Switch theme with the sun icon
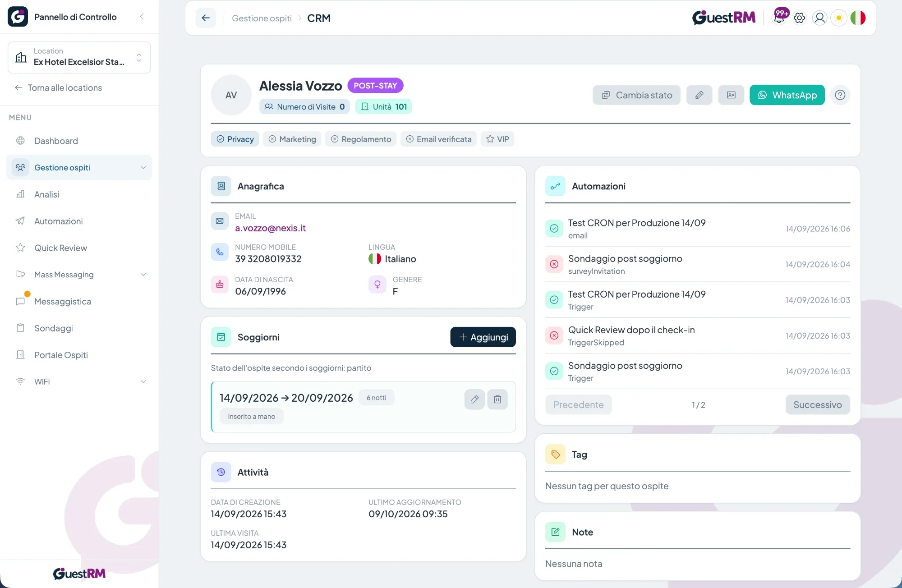Viewport: 902px width, 588px height. (839, 18)
